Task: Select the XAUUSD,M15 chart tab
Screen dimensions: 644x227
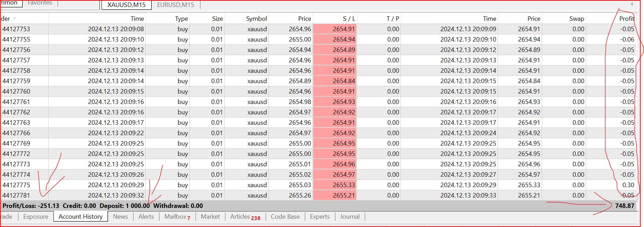Action: [127, 5]
